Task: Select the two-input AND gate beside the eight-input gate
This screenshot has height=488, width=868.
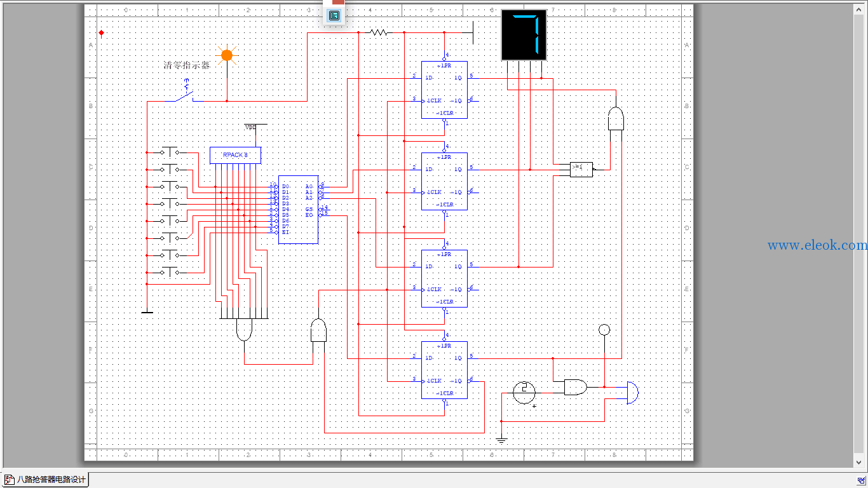Action: click(x=318, y=330)
